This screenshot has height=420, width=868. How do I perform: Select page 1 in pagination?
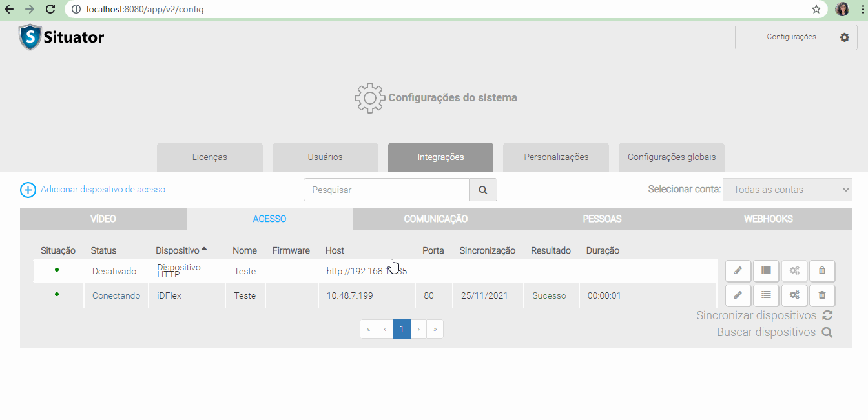click(x=402, y=329)
